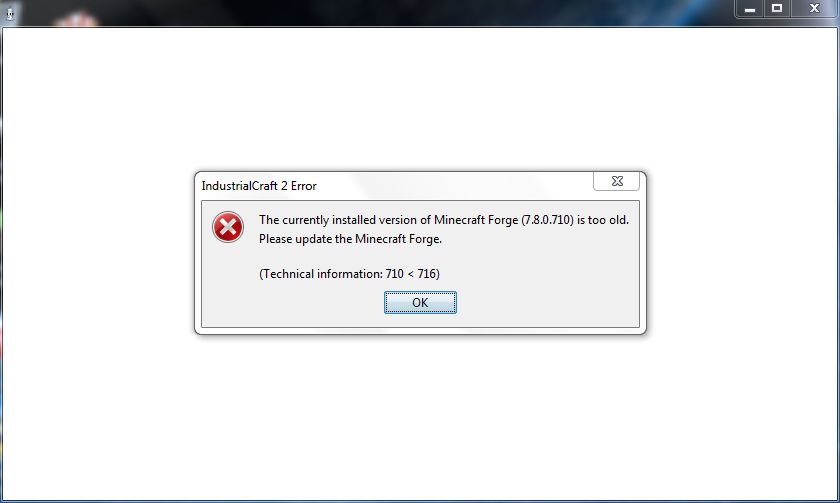Click the Forge version number 7.8.0.710
Viewport: 840px width, 503px height.
point(547,220)
